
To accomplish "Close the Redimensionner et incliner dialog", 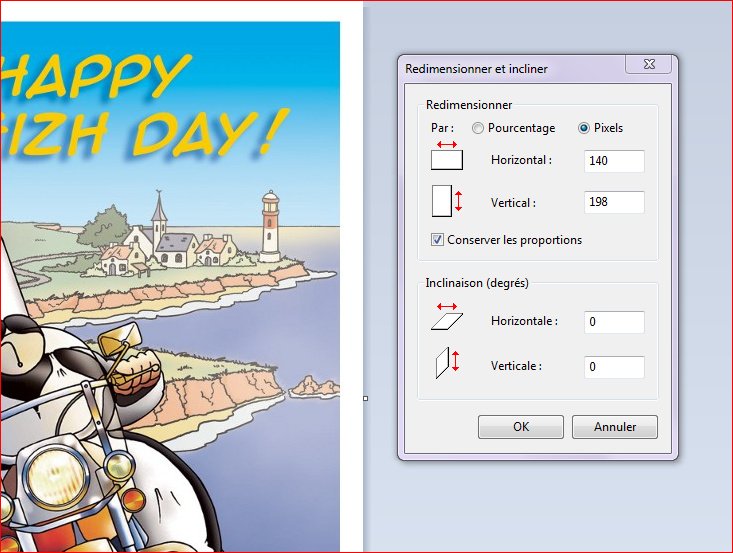I will click(x=649, y=64).
